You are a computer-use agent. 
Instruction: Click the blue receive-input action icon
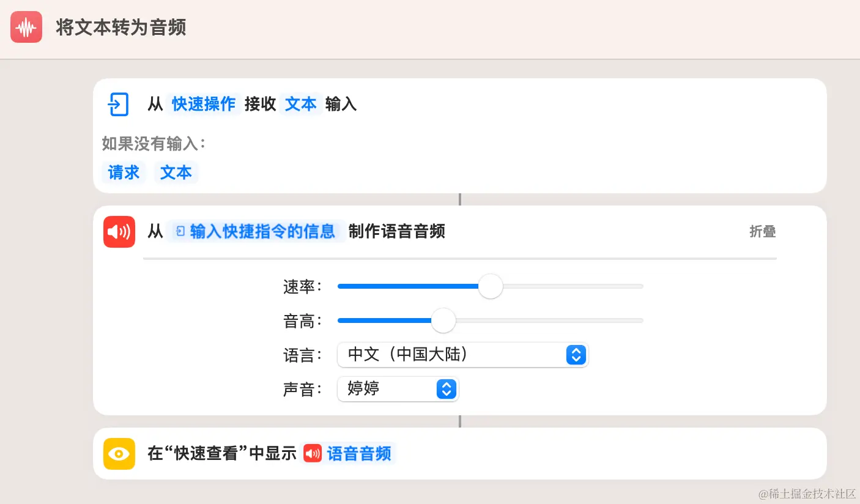click(118, 104)
